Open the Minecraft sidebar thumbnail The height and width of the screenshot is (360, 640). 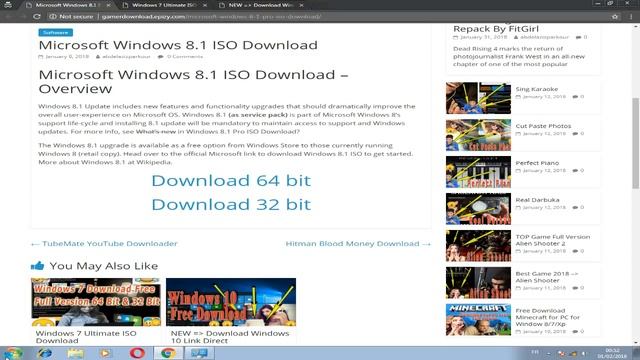(x=478, y=320)
